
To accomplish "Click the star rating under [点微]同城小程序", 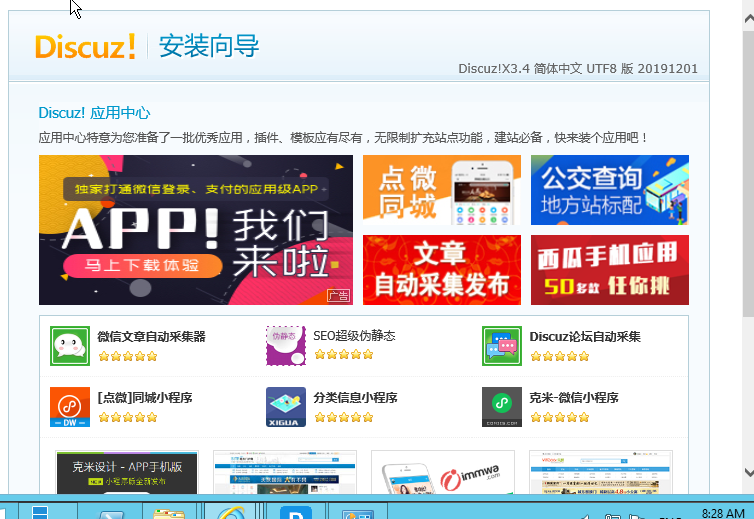I will point(128,418).
